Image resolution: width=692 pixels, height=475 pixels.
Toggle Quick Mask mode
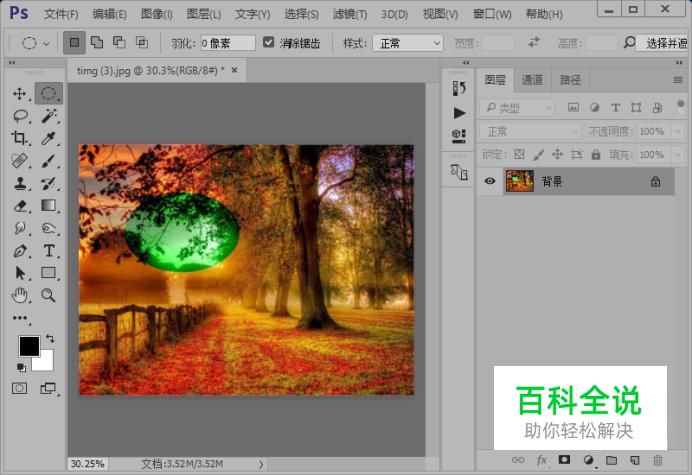click(19, 388)
